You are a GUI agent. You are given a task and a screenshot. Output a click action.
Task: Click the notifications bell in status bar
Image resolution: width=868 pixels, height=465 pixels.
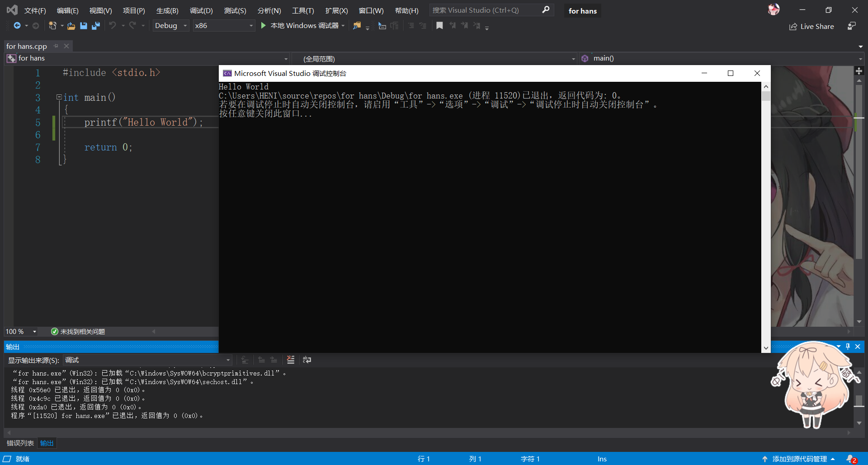click(851, 459)
